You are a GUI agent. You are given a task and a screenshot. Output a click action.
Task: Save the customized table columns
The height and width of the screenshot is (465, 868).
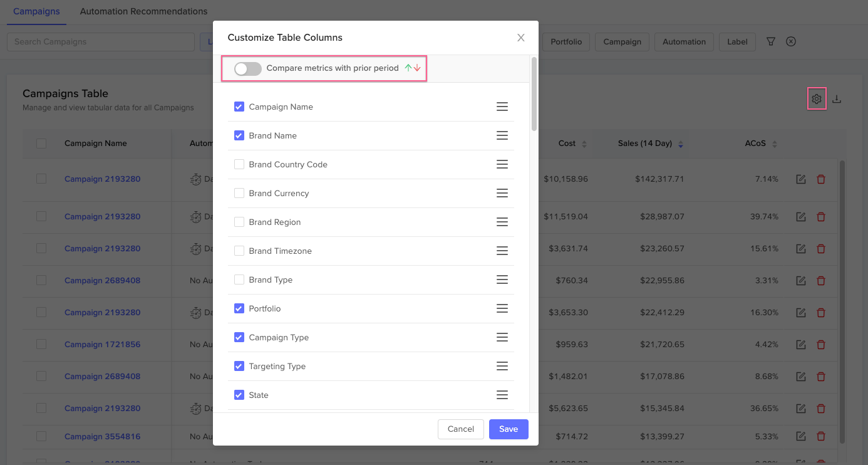509,429
